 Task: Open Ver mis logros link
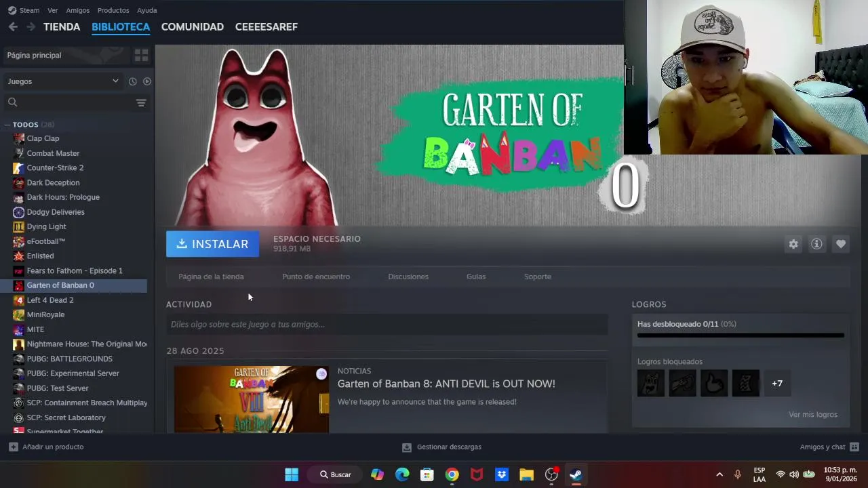(x=813, y=414)
